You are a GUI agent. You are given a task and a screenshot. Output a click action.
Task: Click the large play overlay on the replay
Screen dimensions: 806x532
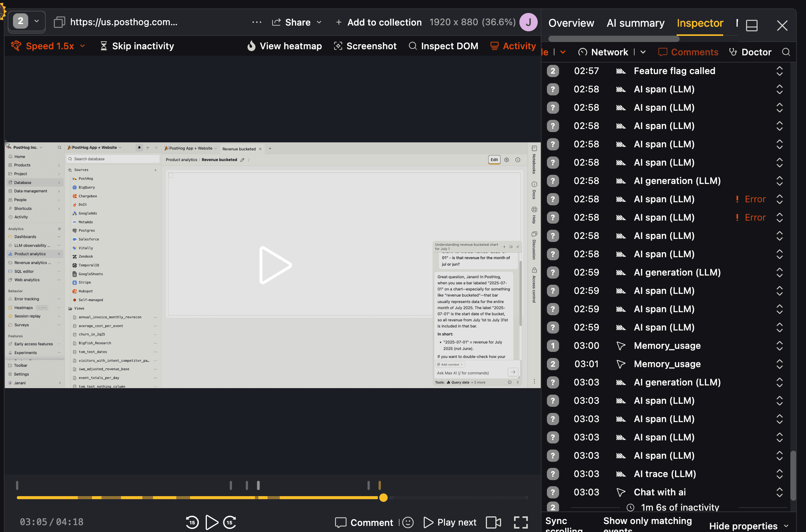[275, 265]
